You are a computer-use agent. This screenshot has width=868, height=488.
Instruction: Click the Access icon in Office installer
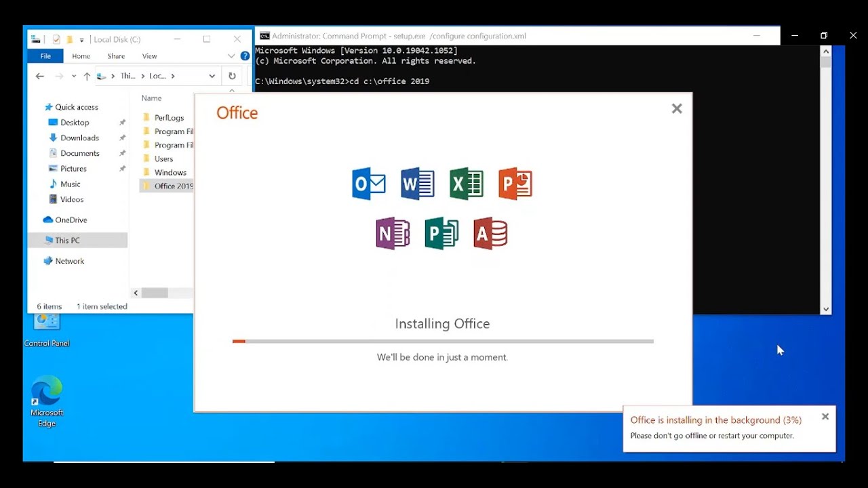(490, 234)
